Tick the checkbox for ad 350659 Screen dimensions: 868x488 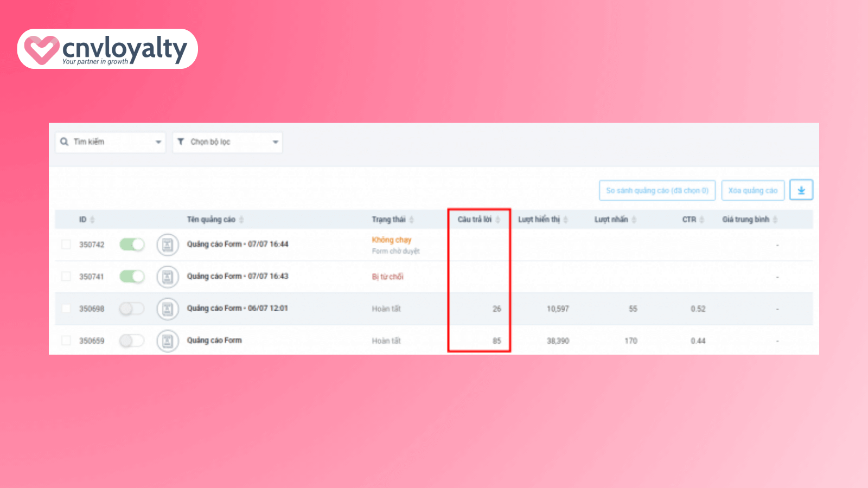click(x=66, y=341)
